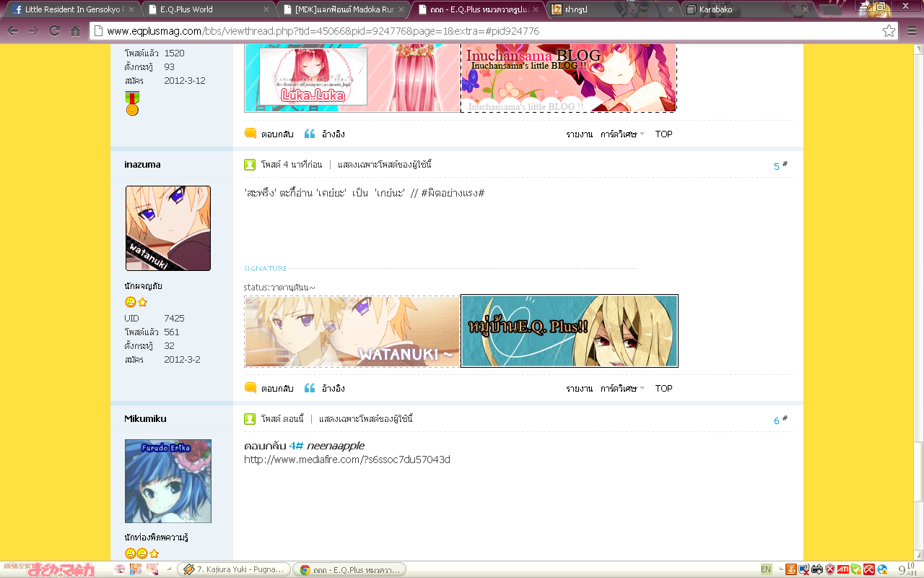The image size is (924, 578).
Task: Click the EN language indicator
Action: click(766, 569)
